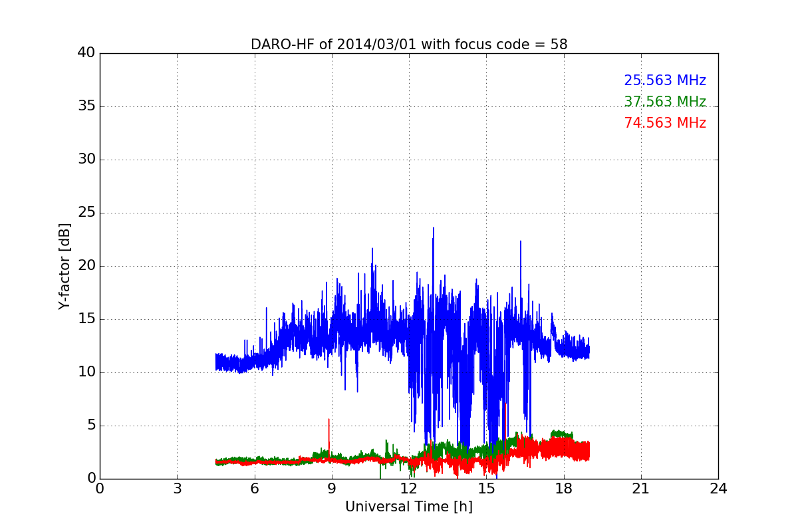Click x-axis tick label 21
The height and width of the screenshot is (532, 798).
click(x=641, y=489)
